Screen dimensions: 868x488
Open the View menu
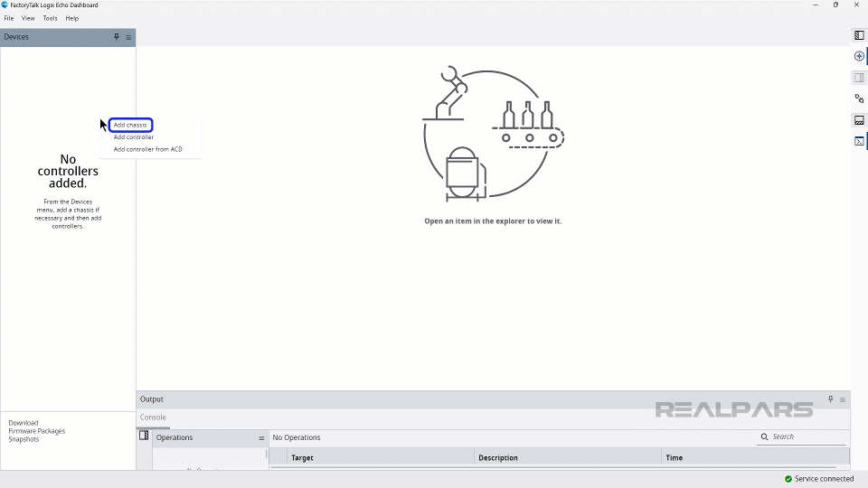[28, 18]
